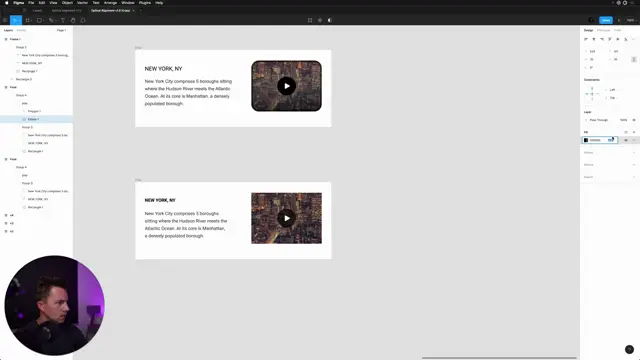Click play button on rounded video thumbnail
The width and height of the screenshot is (640, 360).
tap(287, 86)
